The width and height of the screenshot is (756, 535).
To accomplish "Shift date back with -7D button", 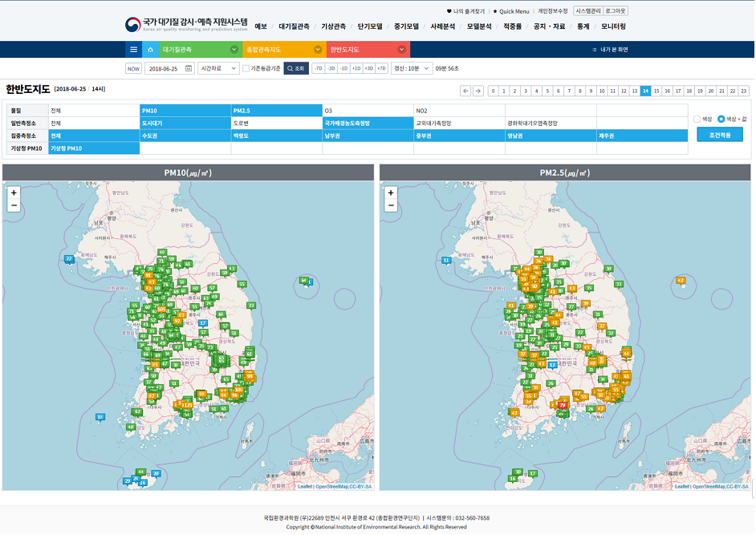I will point(319,68).
